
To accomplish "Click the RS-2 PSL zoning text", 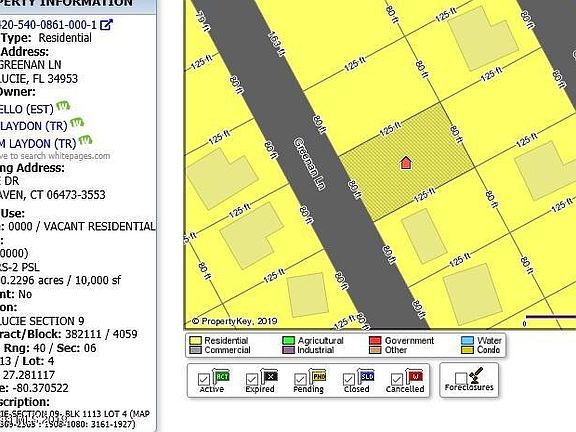I will tap(19, 267).
